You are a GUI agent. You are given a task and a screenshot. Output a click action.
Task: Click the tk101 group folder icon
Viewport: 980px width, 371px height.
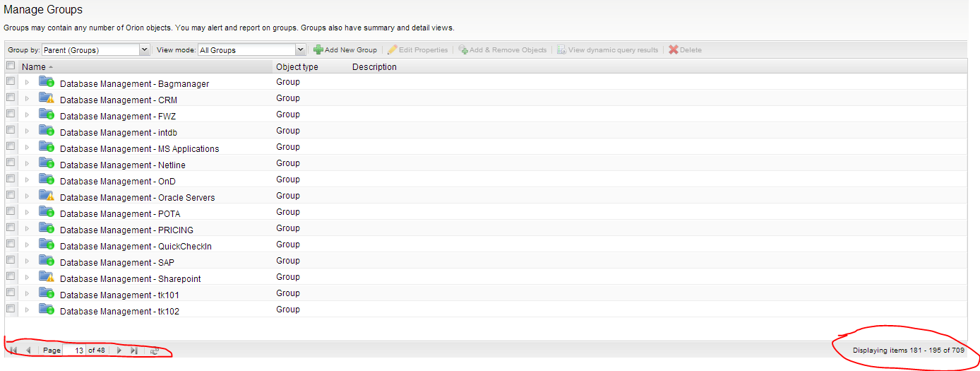pyautogui.click(x=47, y=293)
